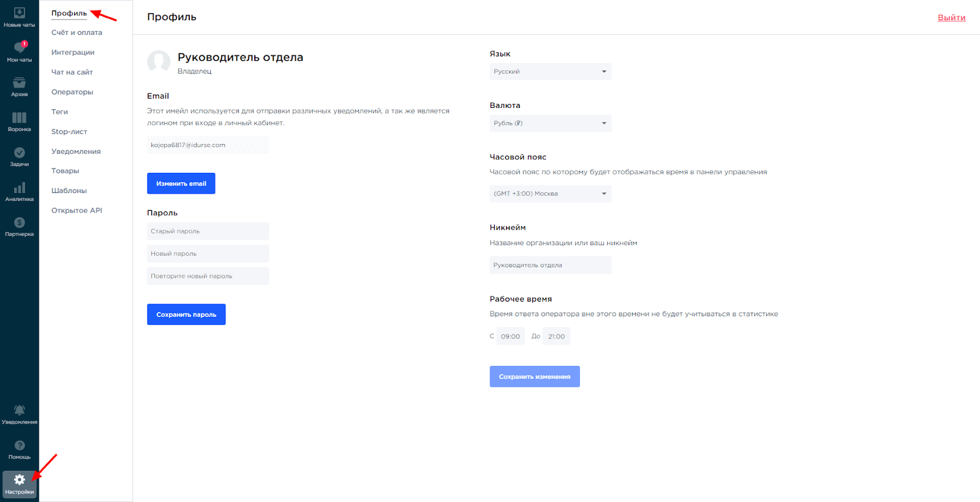Click the Старый пароль input field
Image resolution: width=980 pixels, height=502 pixels.
(208, 231)
